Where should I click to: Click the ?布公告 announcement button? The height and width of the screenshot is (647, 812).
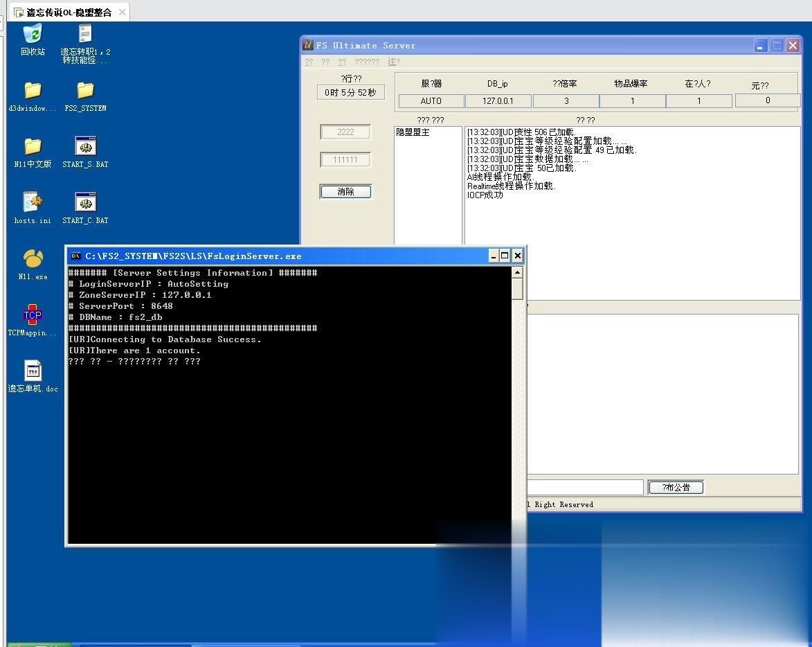tap(676, 488)
